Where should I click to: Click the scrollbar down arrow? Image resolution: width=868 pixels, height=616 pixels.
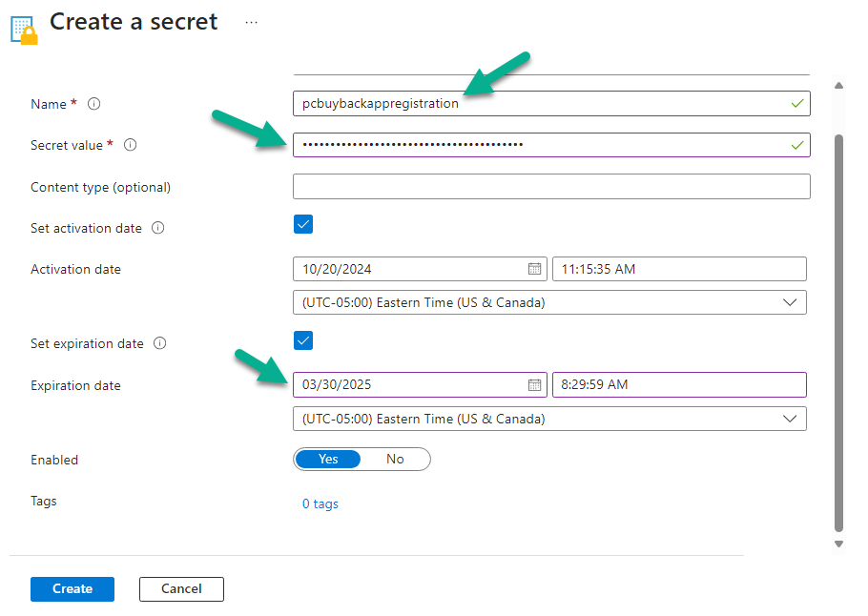tap(838, 544)
